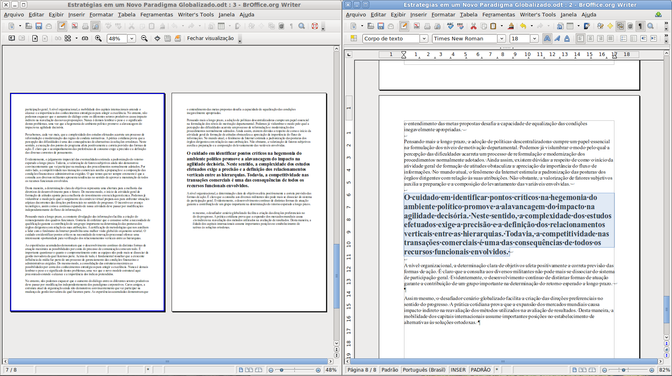Click Português (Brasil) language in status bar

pyautogui.click(x=423, y=370)
